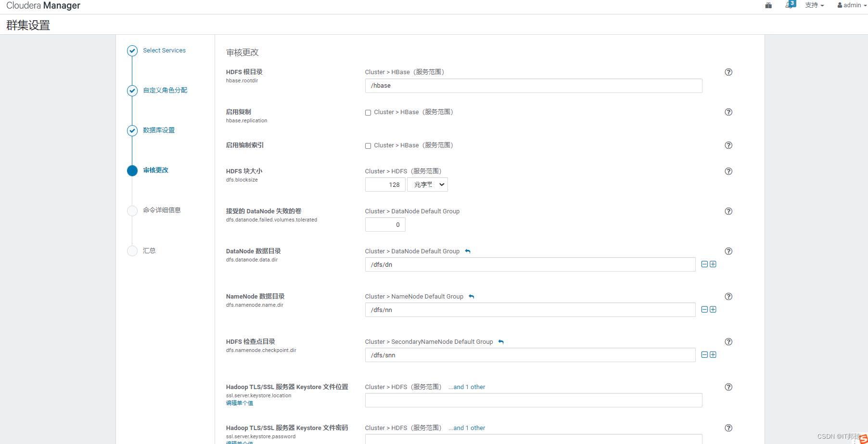
Task: Edit the /hbase root directory field
Action: click(534, 86)
